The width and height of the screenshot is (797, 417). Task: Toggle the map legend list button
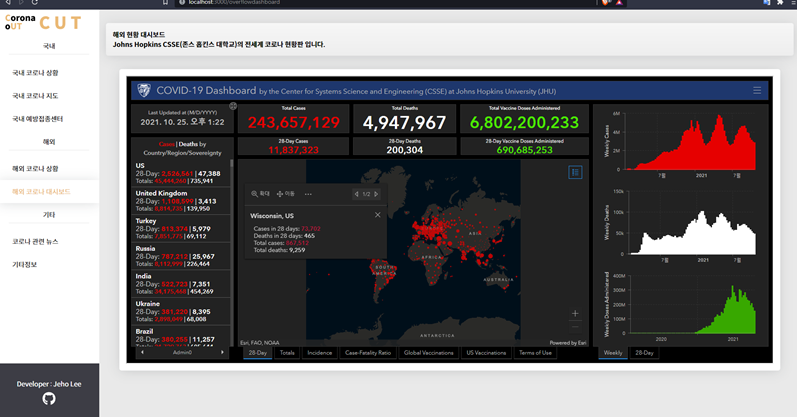pos(575,172)
